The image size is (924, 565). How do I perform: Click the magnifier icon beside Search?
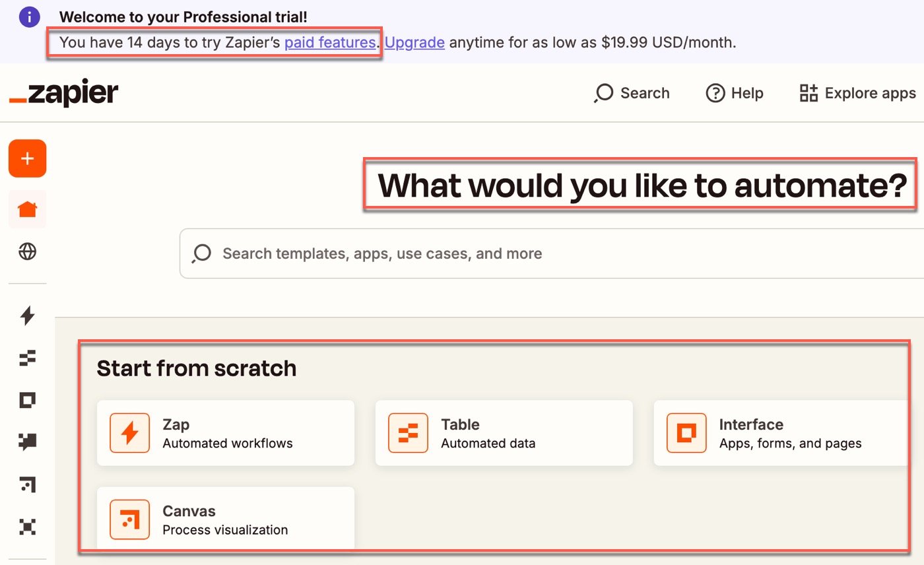point(603,93)
